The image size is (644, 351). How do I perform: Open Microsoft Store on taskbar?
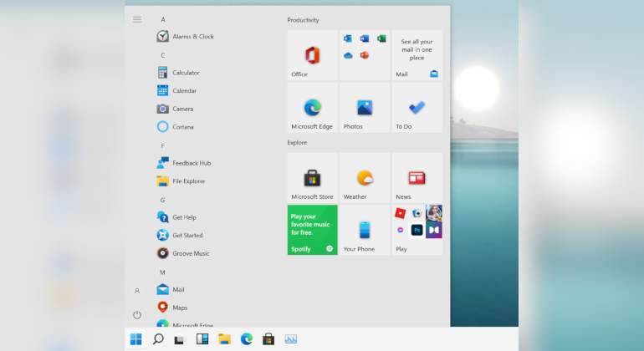(x=268, y=339)
